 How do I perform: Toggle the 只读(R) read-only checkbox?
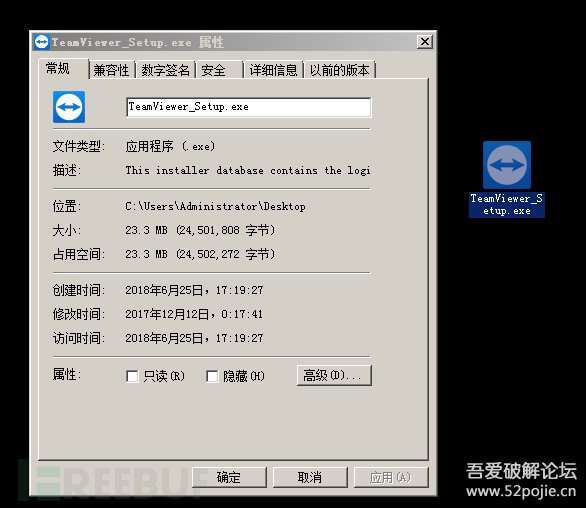[132, 376]
